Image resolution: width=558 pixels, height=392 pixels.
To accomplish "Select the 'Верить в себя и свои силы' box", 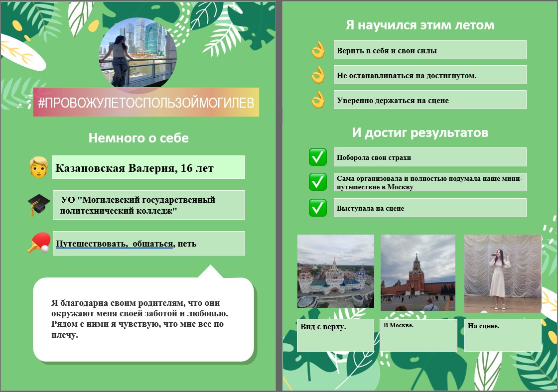I will 430,50.
